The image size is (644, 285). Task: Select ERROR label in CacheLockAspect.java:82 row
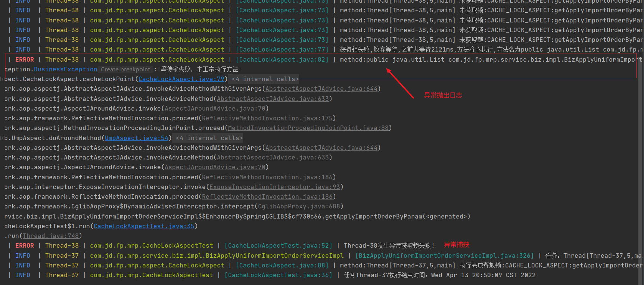click(25, 60)
